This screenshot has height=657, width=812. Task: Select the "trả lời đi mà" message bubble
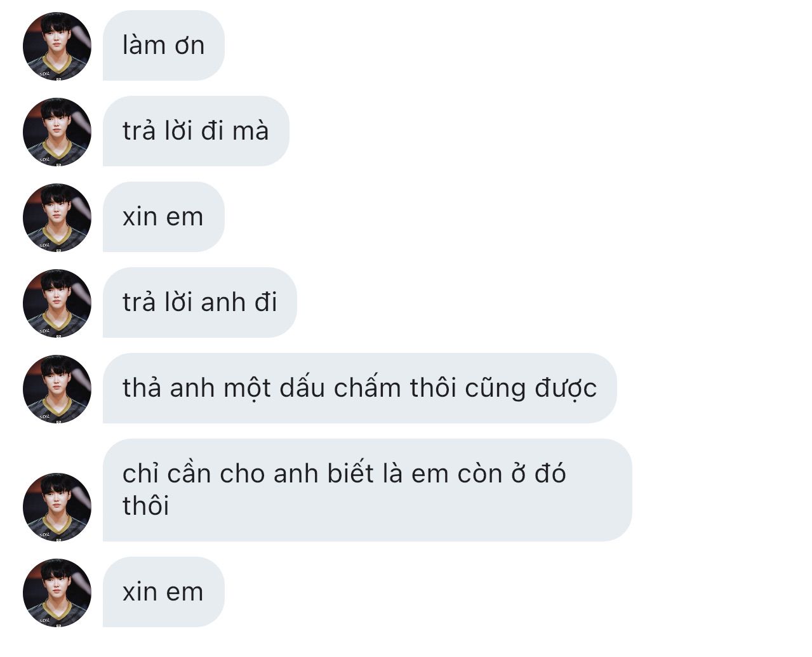[x=196, y=131]
